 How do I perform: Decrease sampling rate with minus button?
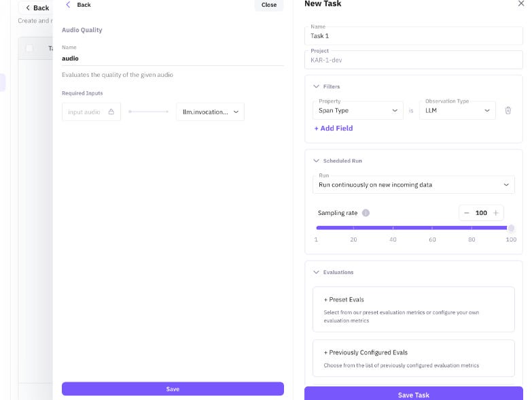(x=467, y=213)
